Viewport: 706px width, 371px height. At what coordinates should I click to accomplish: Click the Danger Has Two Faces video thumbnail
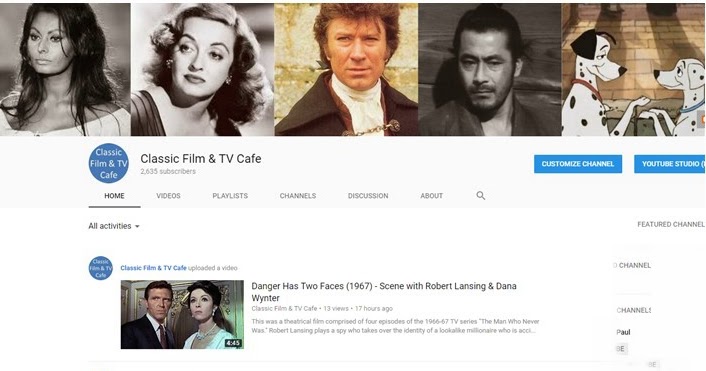pyautogui.click(x=182, y=315)
